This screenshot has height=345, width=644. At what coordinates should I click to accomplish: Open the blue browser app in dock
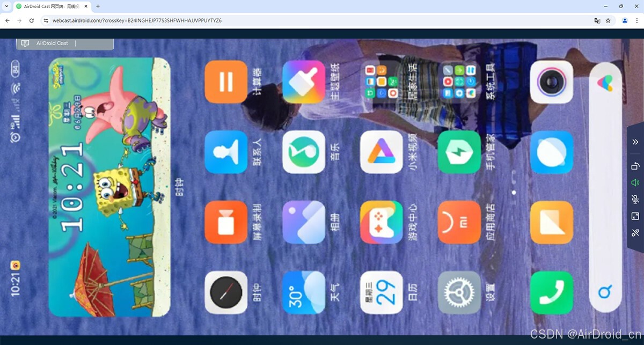point(552,152)
